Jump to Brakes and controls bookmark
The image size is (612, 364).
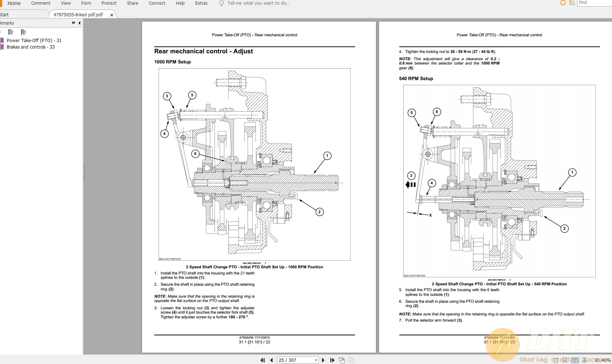point(31,47)
